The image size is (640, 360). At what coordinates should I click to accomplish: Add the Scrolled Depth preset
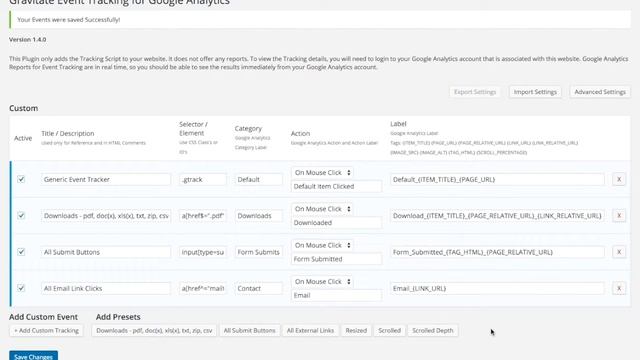(x=433, y=331)
